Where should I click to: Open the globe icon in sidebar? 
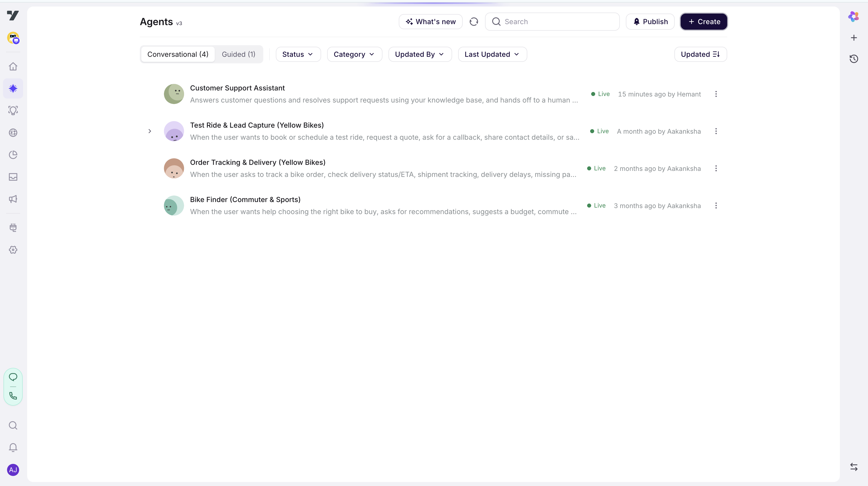click(13, 133)
